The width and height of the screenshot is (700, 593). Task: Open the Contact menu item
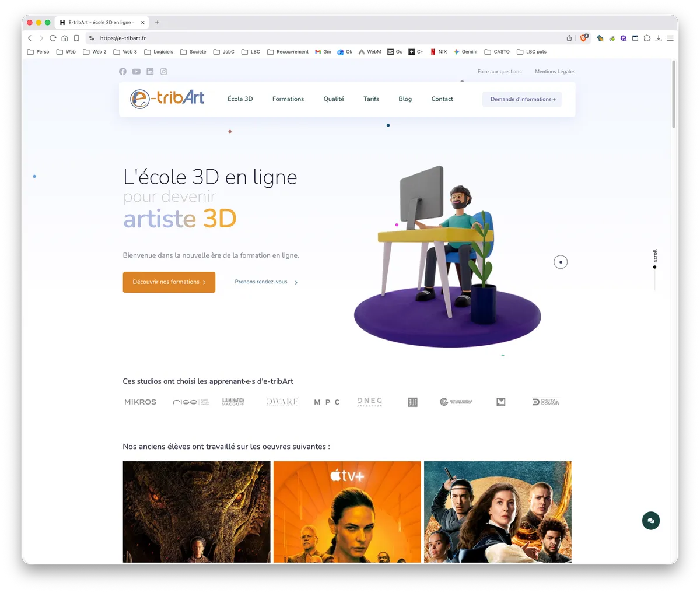click(x=442, y=99)
